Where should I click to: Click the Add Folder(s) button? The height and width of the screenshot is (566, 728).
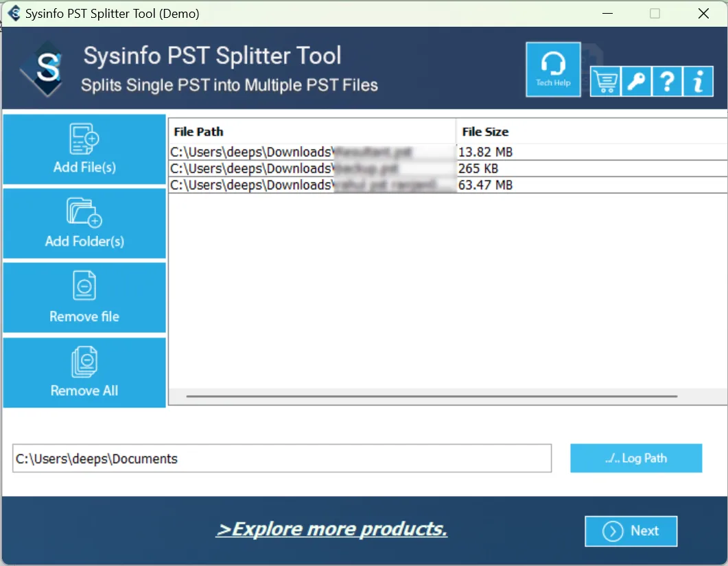(84, 224)
